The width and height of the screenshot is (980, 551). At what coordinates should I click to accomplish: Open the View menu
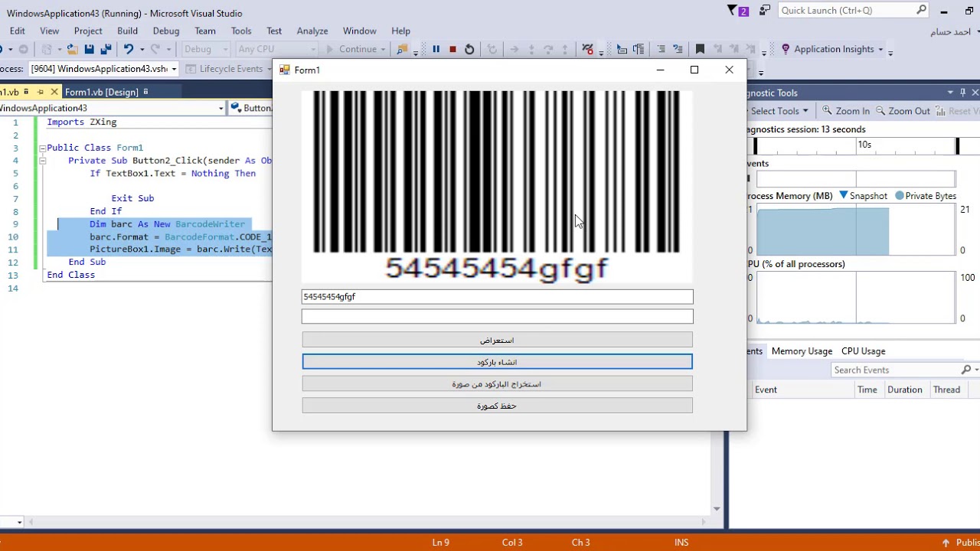pos(49,31)
